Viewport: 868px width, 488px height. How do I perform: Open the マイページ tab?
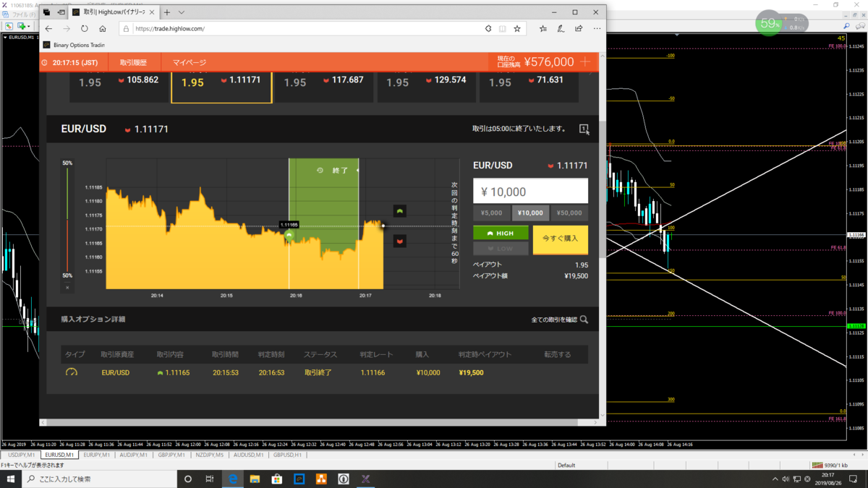point(190,63)
